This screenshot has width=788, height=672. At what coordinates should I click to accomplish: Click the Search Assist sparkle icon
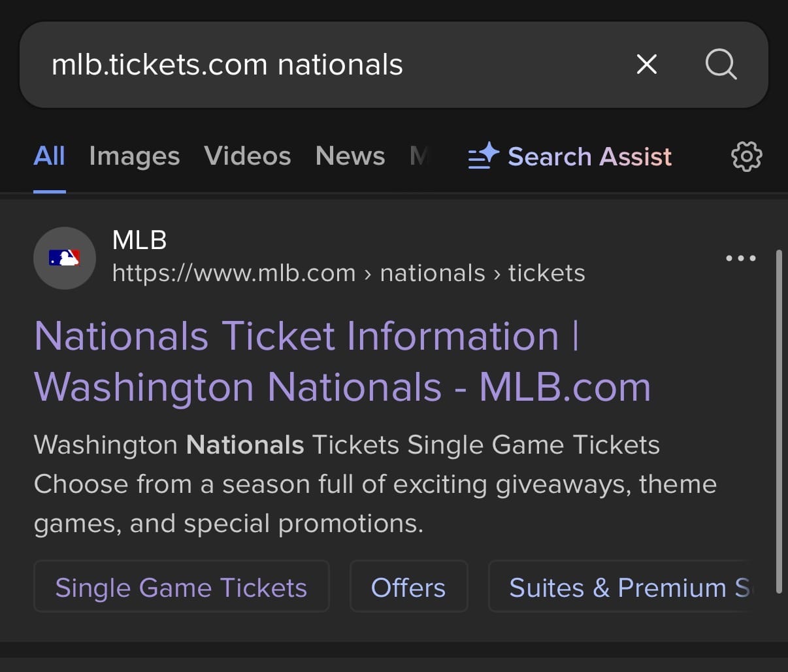pos(484,156)
